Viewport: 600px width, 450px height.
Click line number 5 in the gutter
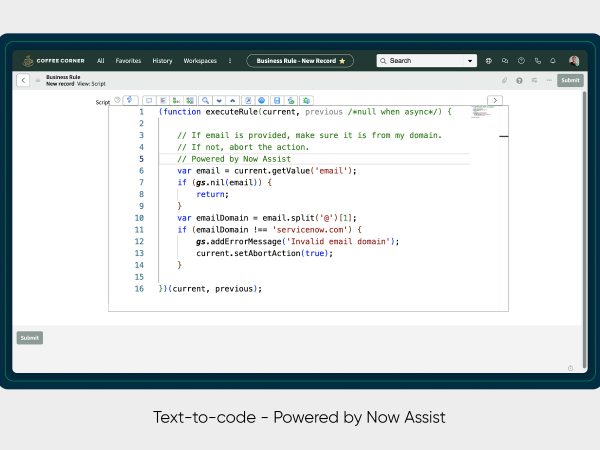pos(141,159)
